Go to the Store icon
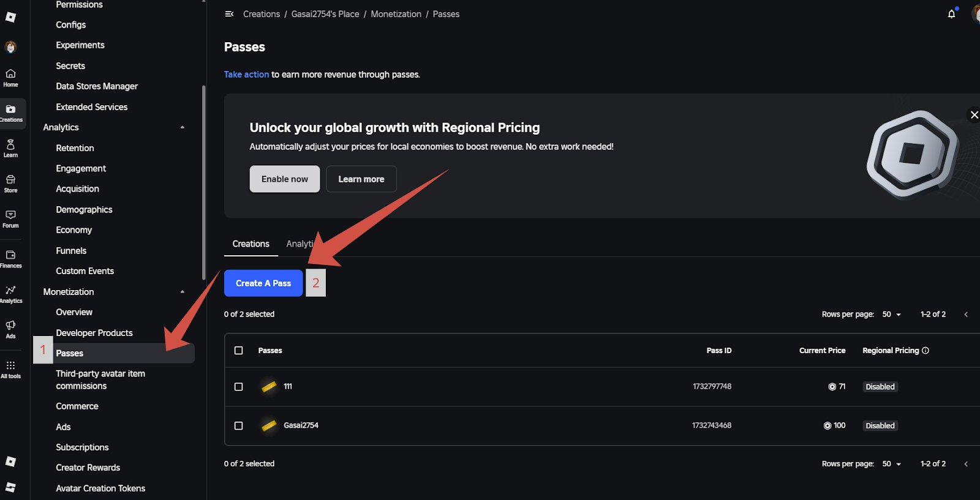The image size is (980, 500). (x=10, y=184)
